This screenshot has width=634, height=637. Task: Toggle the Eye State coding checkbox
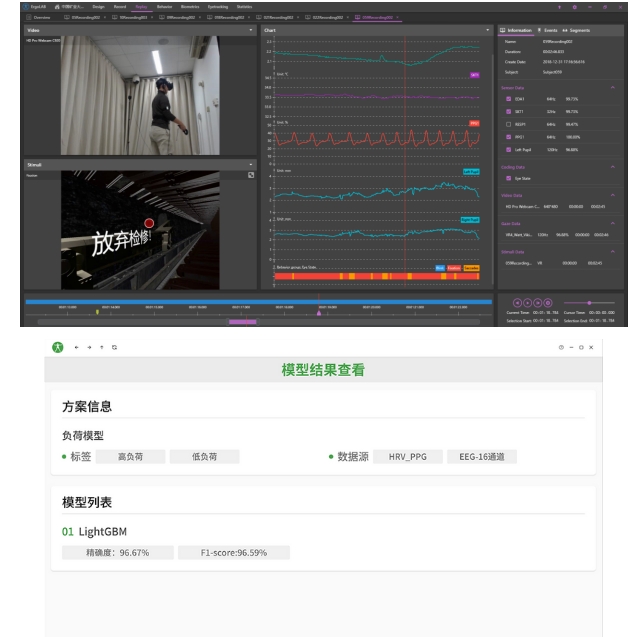pyautogui.click(x=508, y=178)
